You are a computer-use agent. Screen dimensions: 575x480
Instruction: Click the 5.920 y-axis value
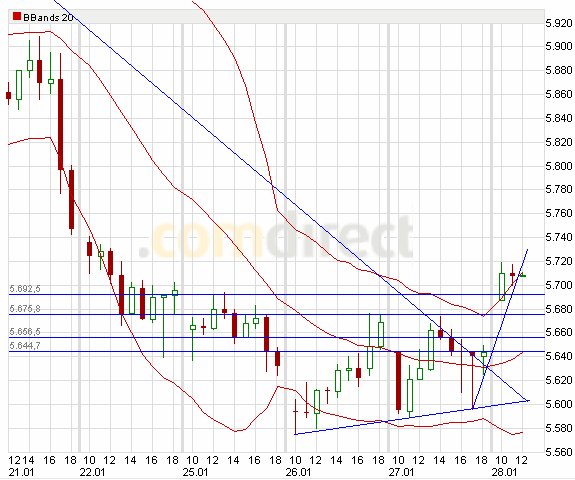pos(559,23)
